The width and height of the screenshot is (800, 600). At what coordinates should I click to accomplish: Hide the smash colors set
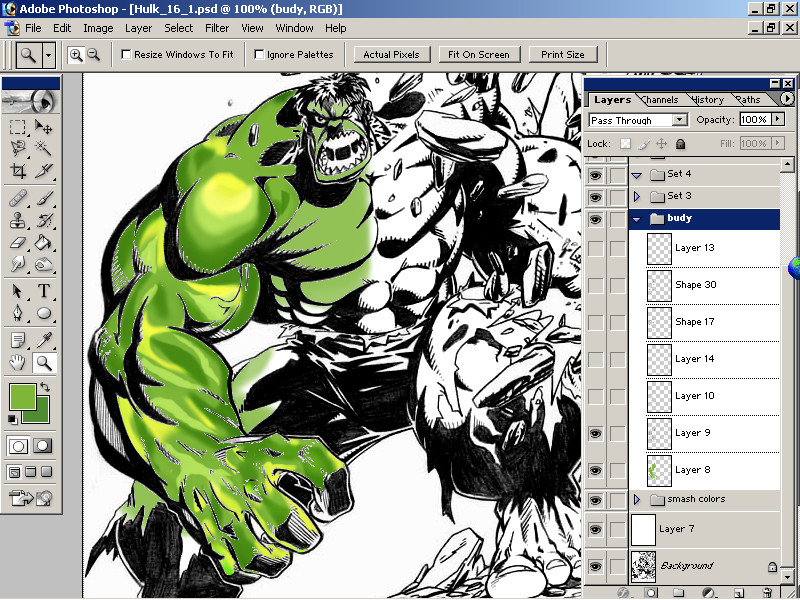tap(595, 500)
